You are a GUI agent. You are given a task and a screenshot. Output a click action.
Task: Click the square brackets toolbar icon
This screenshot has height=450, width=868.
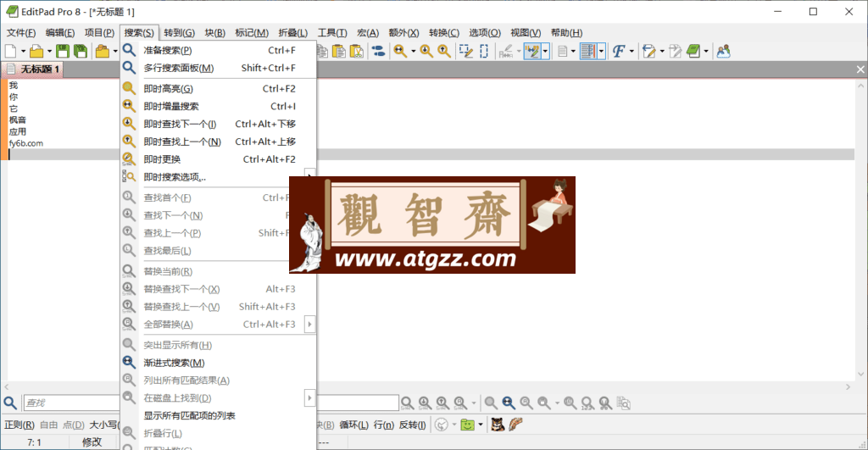(x=484, y=52)
